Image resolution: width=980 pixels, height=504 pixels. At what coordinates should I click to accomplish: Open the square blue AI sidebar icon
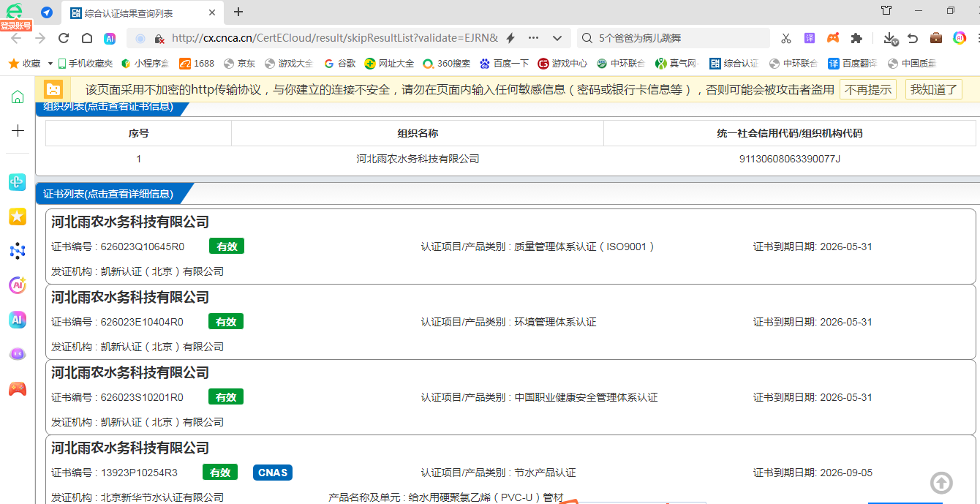coord(18,320)
